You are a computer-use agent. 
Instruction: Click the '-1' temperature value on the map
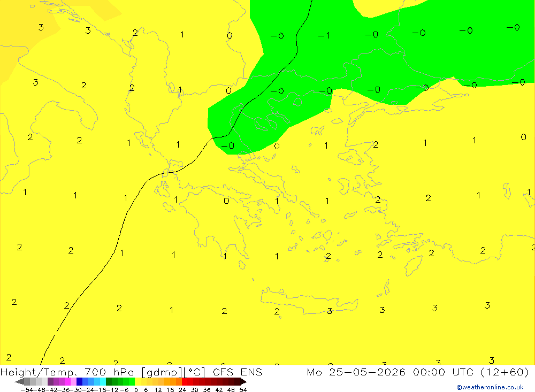click(324, 35)
